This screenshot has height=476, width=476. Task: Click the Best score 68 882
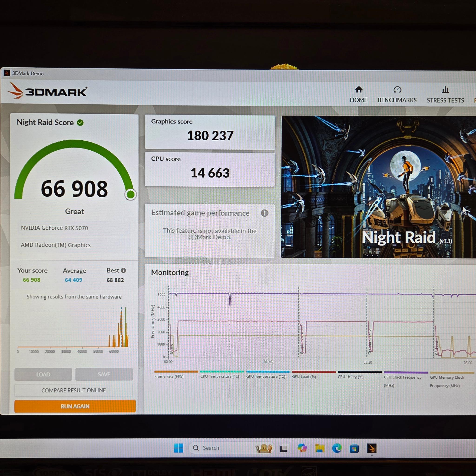[x=115, y=280]
